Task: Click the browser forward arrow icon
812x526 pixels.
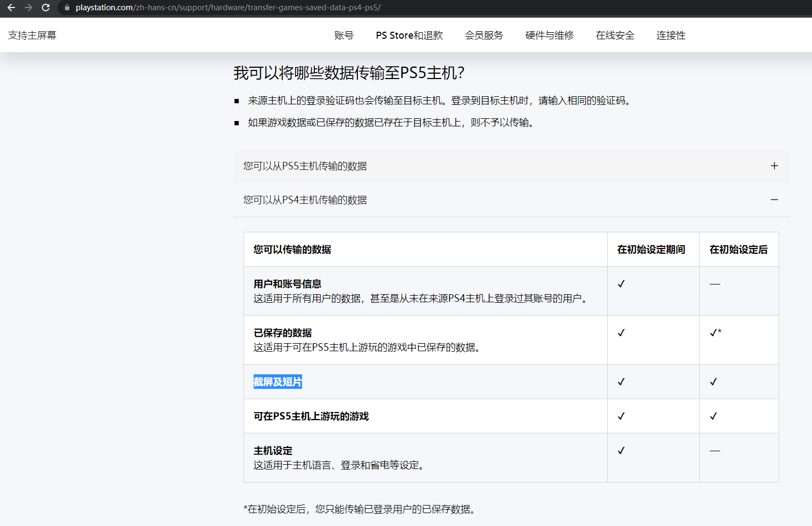Action: point(28,8)
